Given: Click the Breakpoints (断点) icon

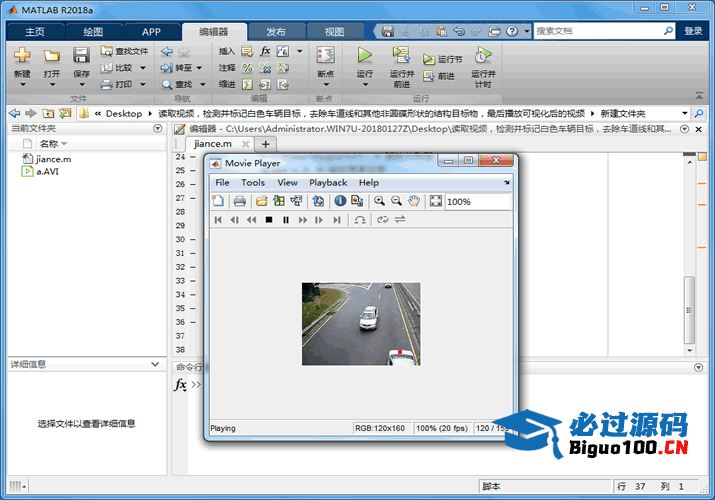Looking at the screenshot, I should [325, 55].
